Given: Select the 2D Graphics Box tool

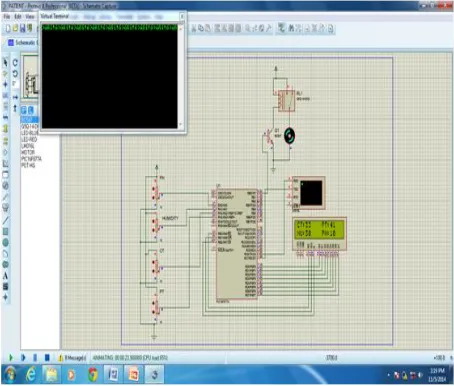Looking at the screenshot, I should pyautogui.click(x=5, y=231).
